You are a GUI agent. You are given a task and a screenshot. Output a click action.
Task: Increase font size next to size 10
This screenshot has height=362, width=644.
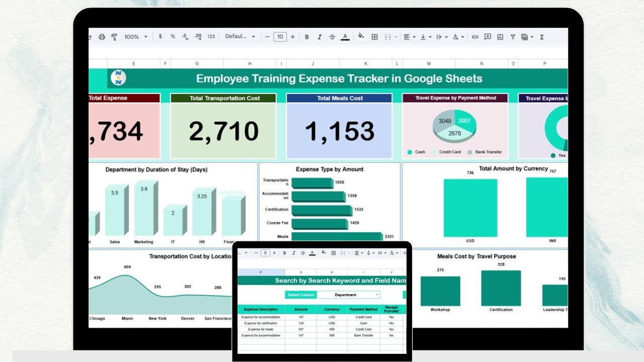(293, 37)
